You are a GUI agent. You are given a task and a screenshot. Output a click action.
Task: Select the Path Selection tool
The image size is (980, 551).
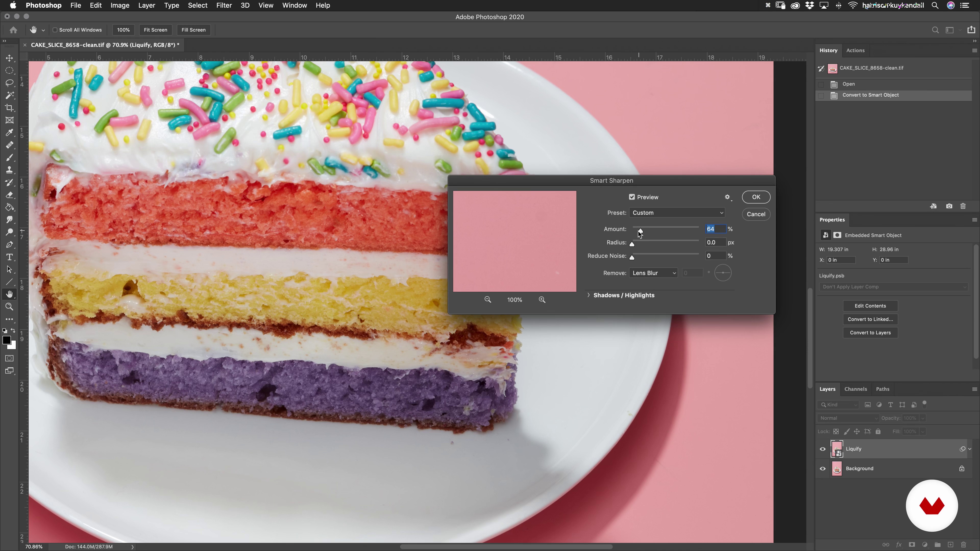9,270
